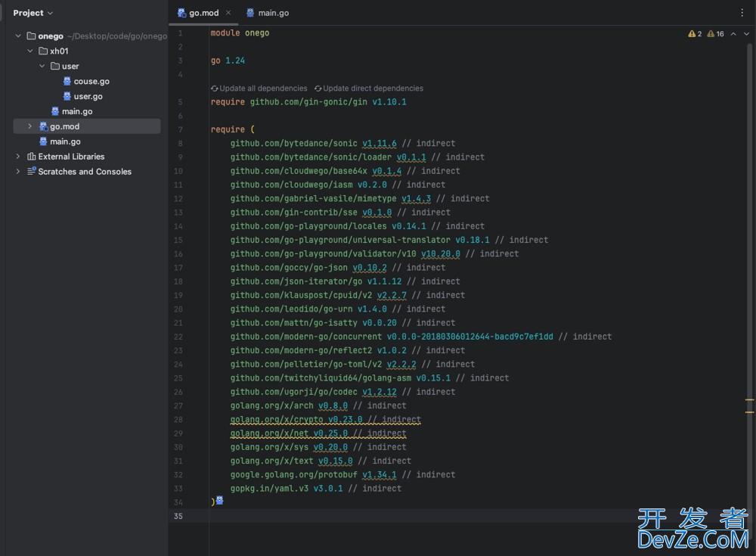
Task: Go to next highlighted problem arrow
Action: (x=746, y=34)
